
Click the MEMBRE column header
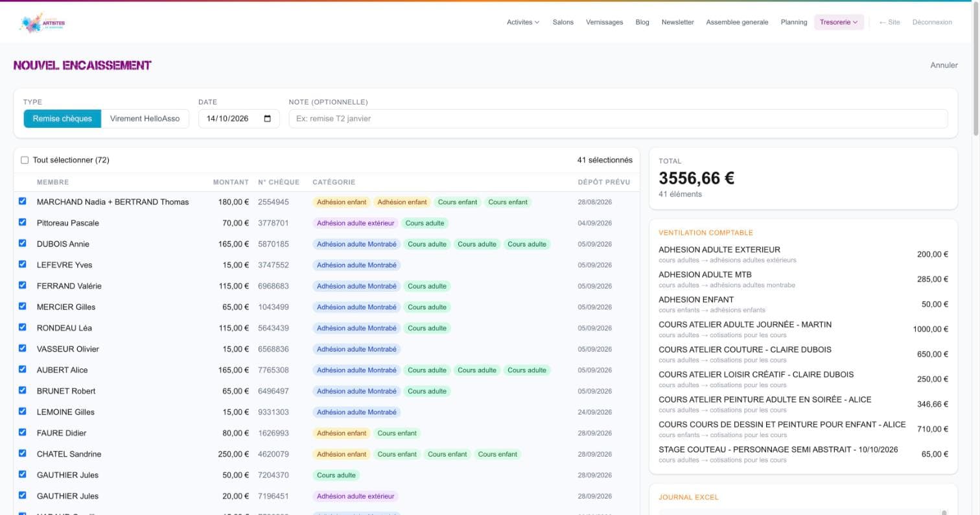[52, 182]
